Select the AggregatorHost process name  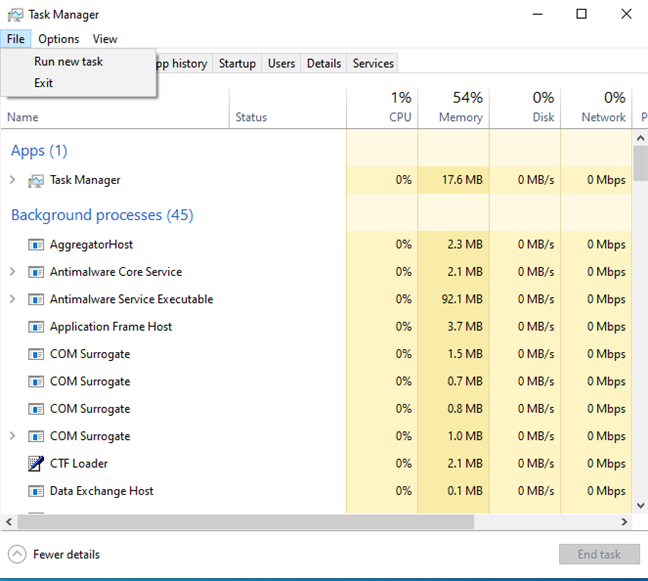click(x=91, y=245)
